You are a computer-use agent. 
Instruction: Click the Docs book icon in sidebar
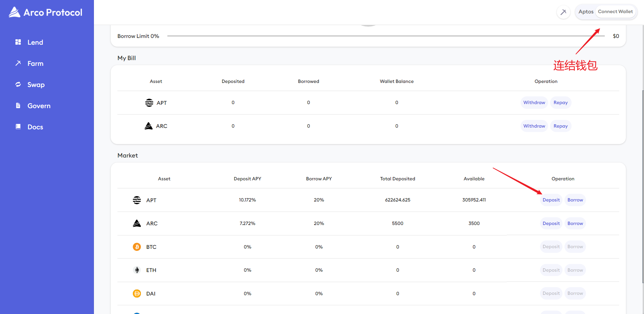point(18,127)
